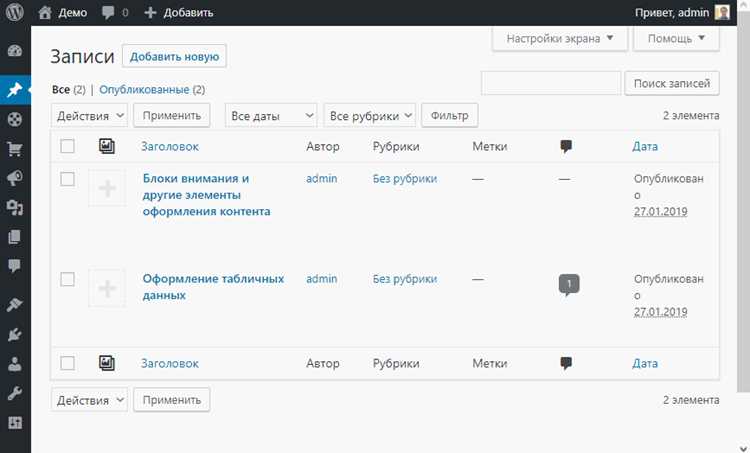Click the date 27.01.2019 in first row
The image size is (750, 453).
click(x=661, y=211)
